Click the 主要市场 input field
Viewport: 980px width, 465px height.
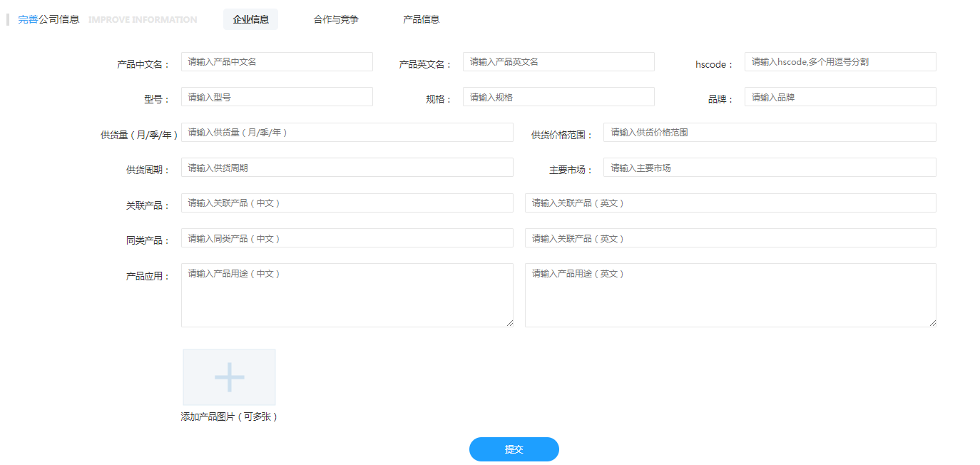(769, 168)
